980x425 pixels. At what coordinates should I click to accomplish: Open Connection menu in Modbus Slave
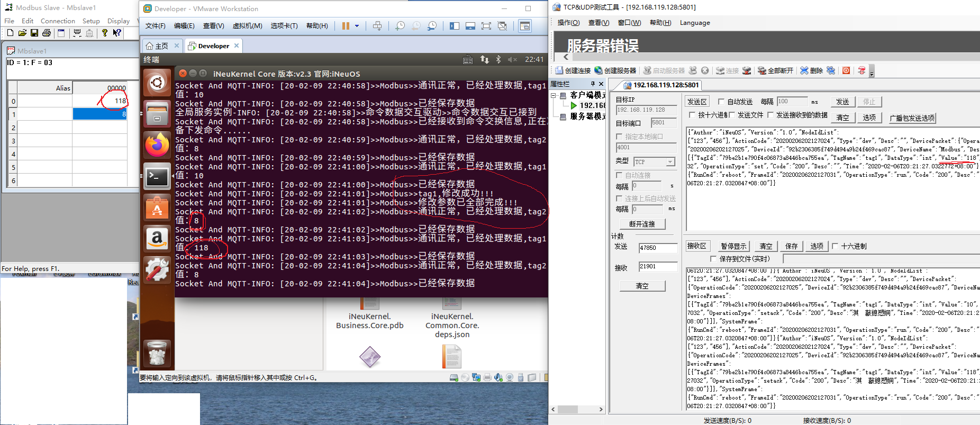(x=58, y=21)
